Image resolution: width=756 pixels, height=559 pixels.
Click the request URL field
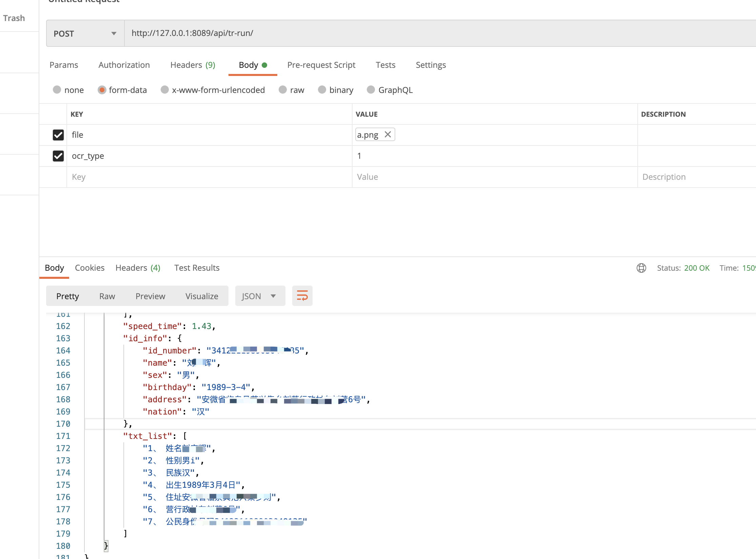(407, 33)
